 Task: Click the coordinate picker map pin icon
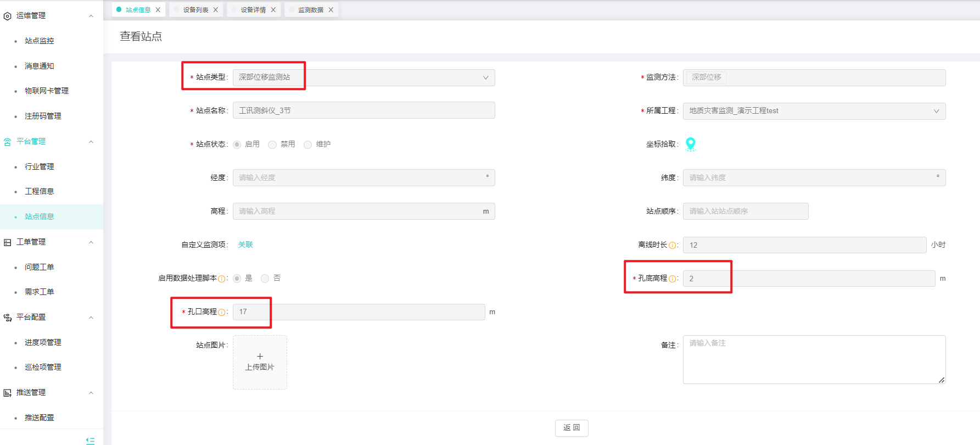690,144
